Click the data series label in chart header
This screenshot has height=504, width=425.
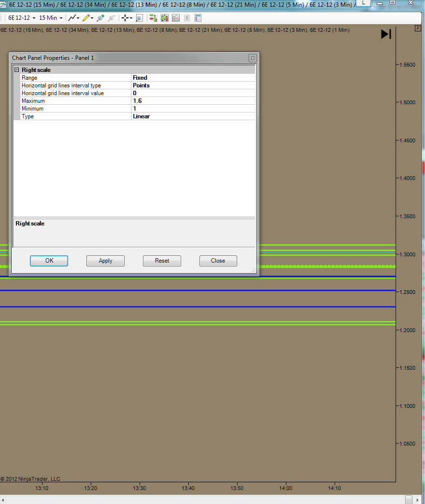pyautogui.click(x=175, y=30)
